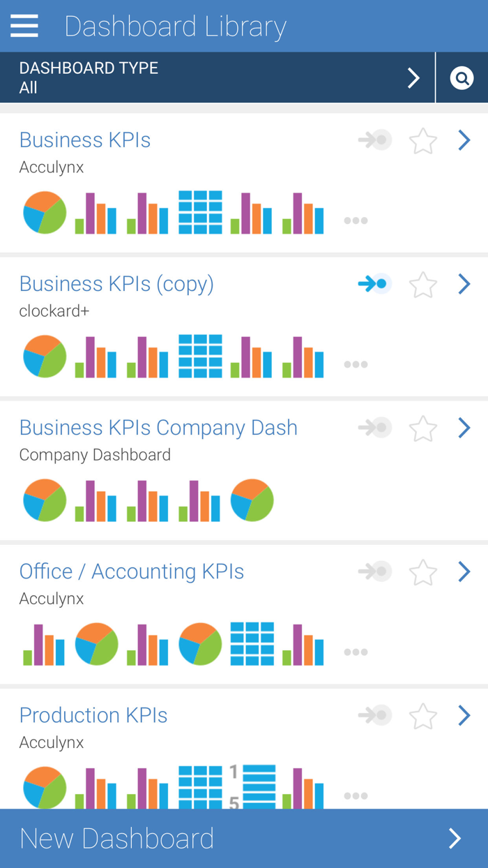This screenshot has width=488, height=868.
Task: Select the Dashboard Library header title
Action: 175,26
